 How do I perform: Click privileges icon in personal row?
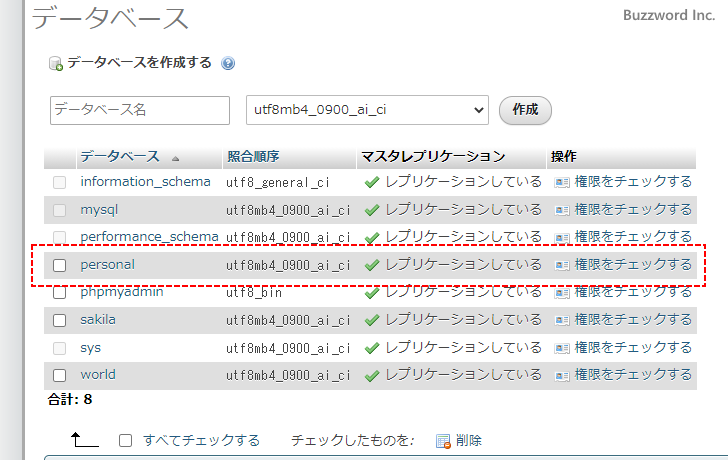click(x=562, y=265)
